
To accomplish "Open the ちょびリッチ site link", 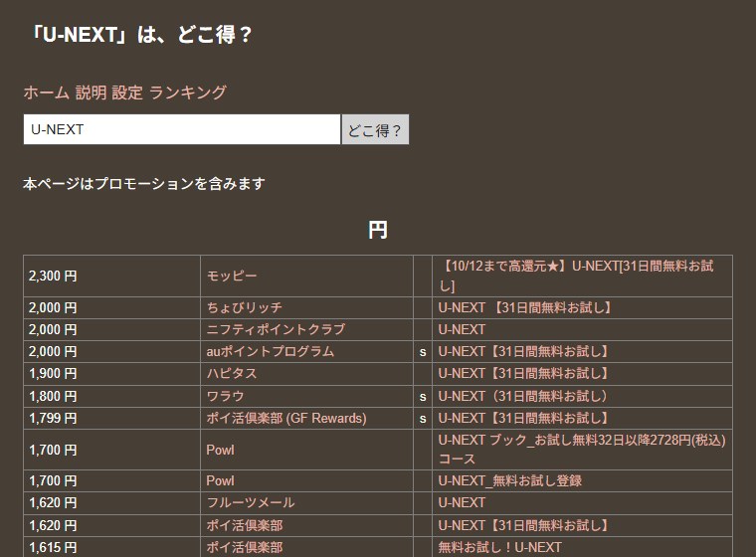I will point(244,307).
